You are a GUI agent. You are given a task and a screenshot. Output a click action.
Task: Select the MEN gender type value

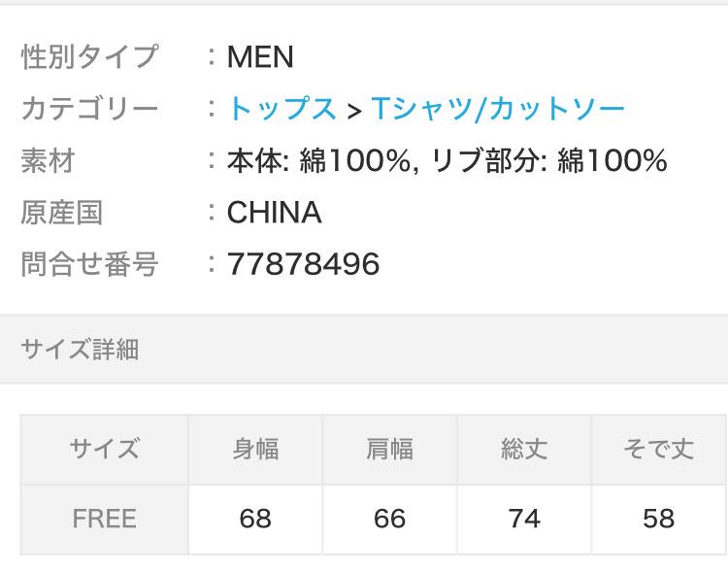pos(260,57)
